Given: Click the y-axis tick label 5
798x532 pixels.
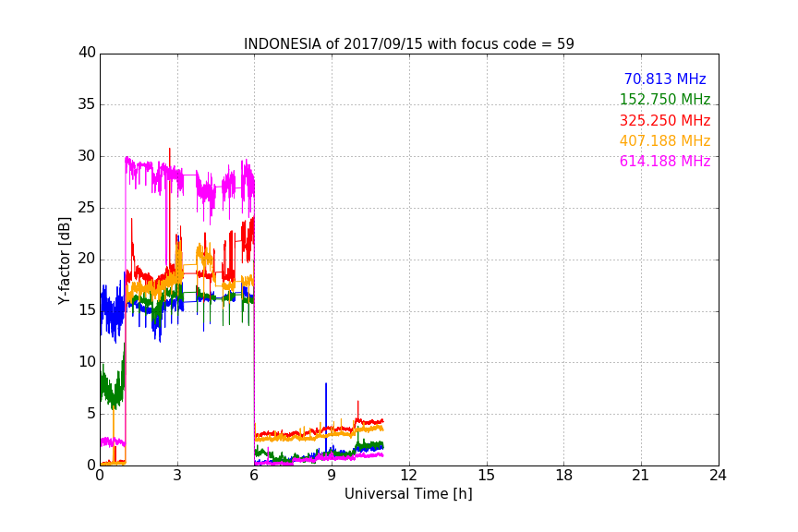Looking at the screenshot, I should 91,414.
